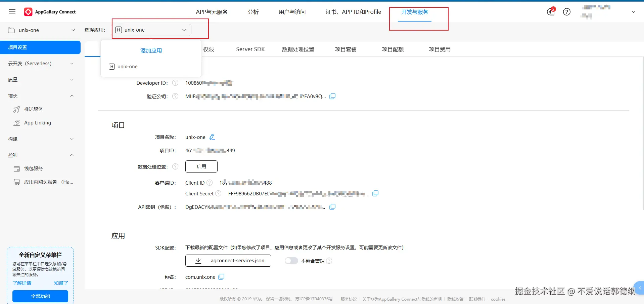Click the 知道了 link

click(x=61, y=283)
